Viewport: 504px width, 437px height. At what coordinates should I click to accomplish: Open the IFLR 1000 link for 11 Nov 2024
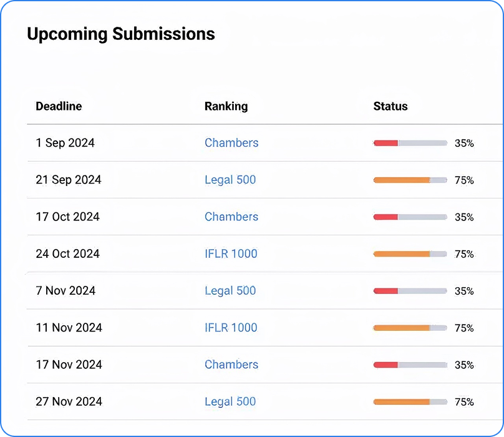pyautogui.click(x=231, y=328)
